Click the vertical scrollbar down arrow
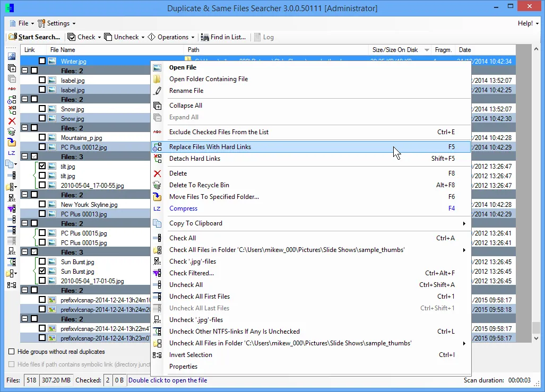 point(536,338)
